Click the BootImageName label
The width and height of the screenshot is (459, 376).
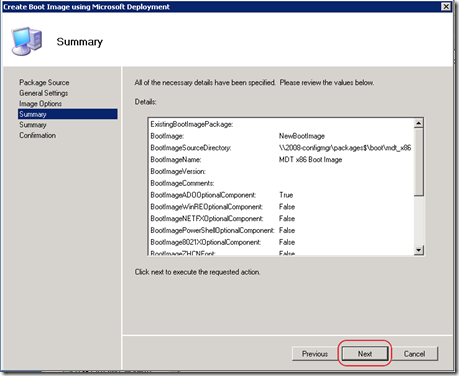coord(176,160)
